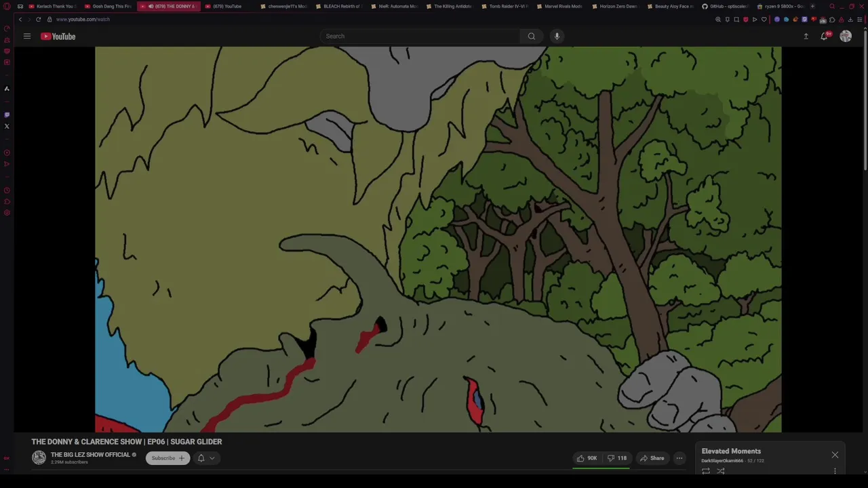Image resolution: width=868 pixels, height=488 pixels.
Task: Click the video title 'THE DONNY & CLARENCE SHOW'
Action: (x=127, y=441)
